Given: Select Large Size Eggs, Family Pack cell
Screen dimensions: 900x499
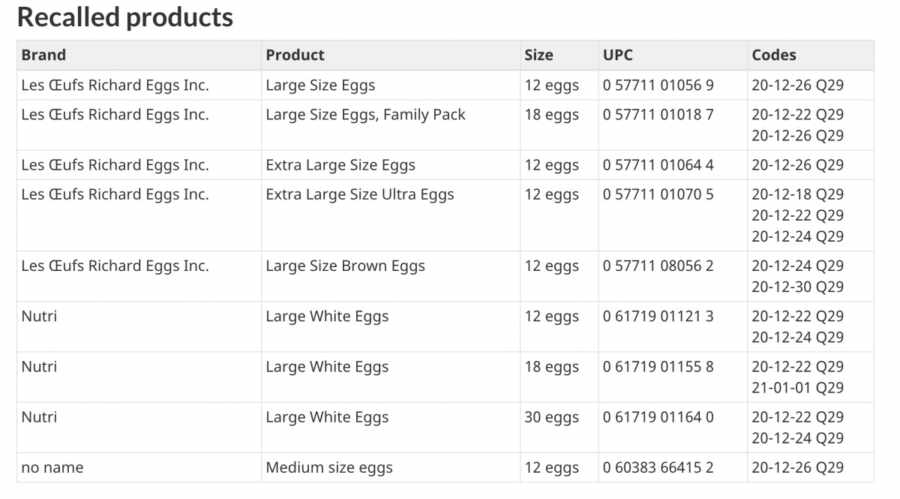Looking at the screenshot, I should click(391, 125).
